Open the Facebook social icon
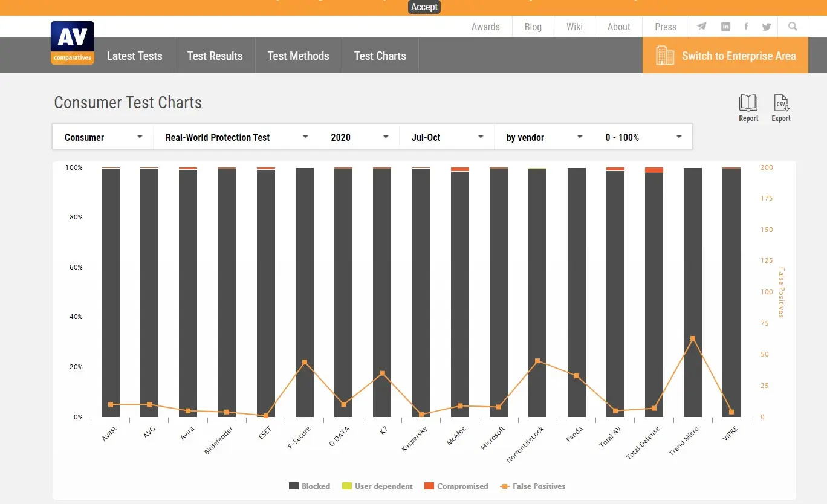Screen dimensions: 827x504 coord(746,27)
